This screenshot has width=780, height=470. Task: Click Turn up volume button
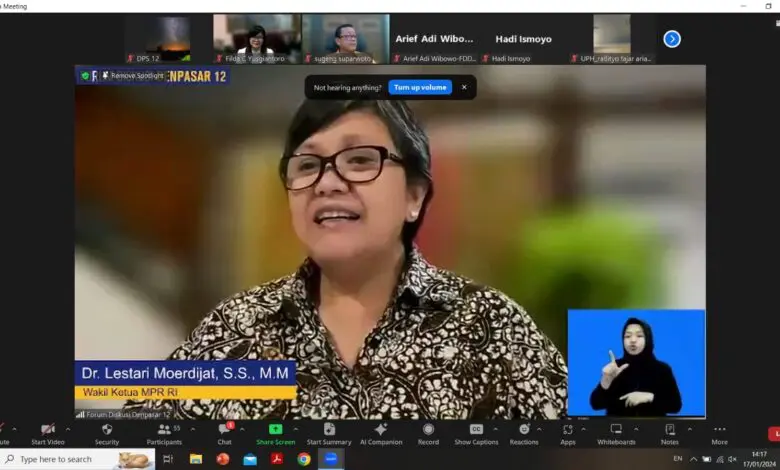pyautogui.click(x=420, y=88)
